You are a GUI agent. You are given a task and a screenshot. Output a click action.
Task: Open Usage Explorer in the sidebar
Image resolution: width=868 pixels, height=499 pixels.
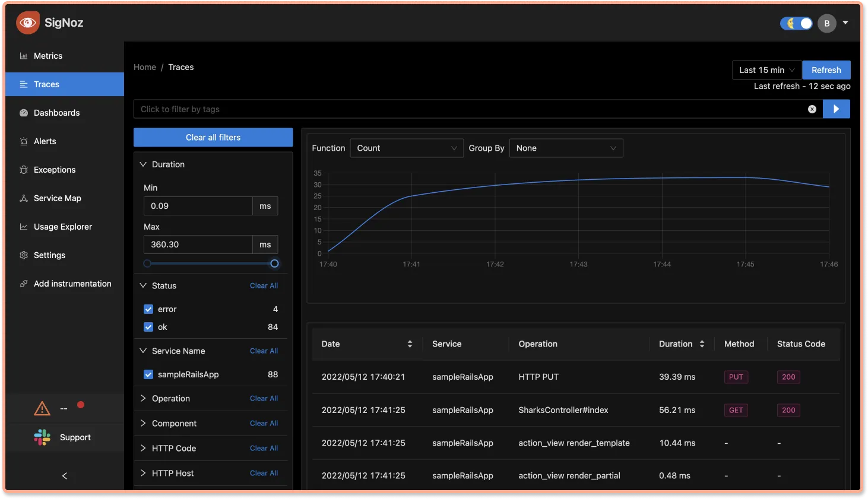[64, 227]
